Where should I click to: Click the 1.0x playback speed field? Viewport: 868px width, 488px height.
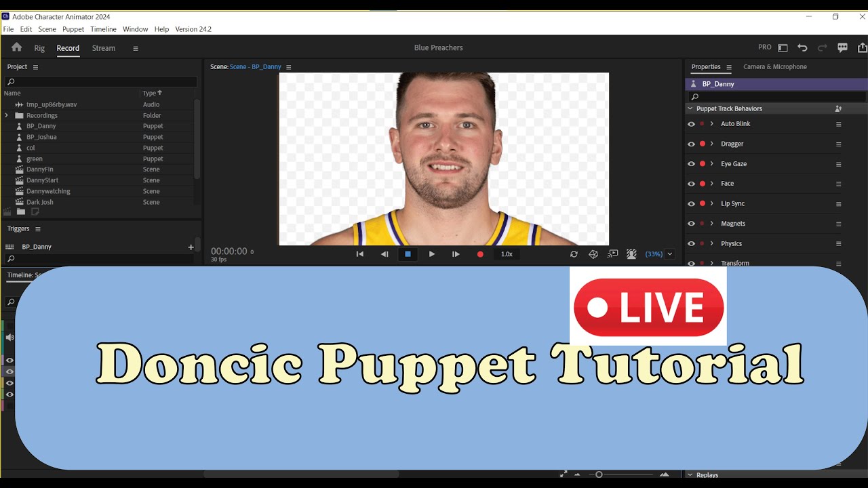point(507,254)
